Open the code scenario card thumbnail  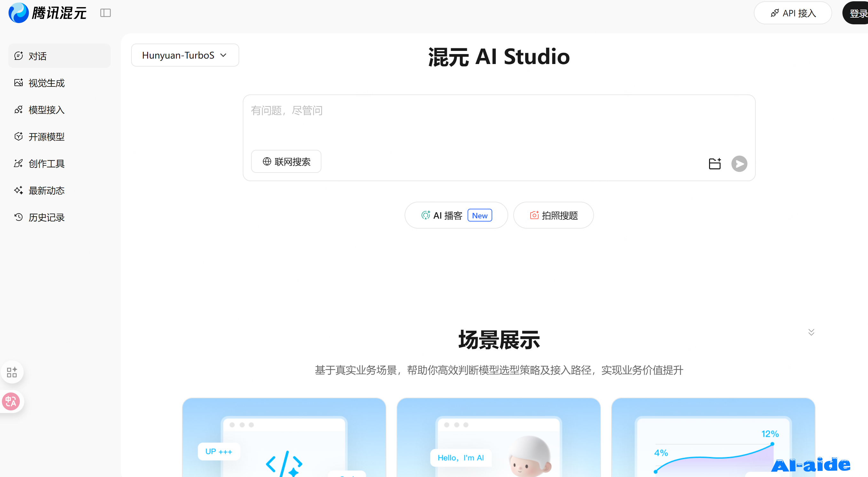pyautogui.click(x=284, y=438)
